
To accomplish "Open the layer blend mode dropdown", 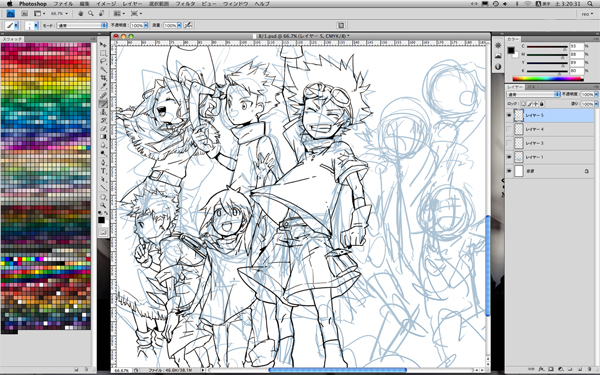I will tap(533, 94).
